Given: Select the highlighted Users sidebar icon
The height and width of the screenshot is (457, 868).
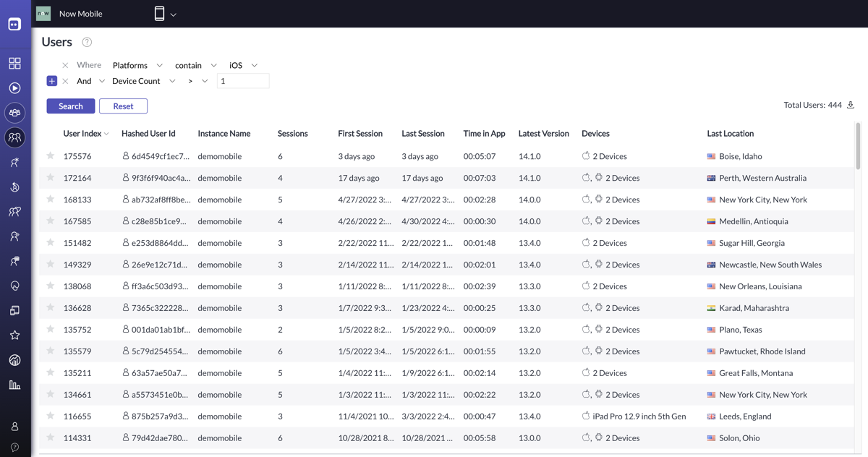Looking at the screenshot, I should click(14, 137).
